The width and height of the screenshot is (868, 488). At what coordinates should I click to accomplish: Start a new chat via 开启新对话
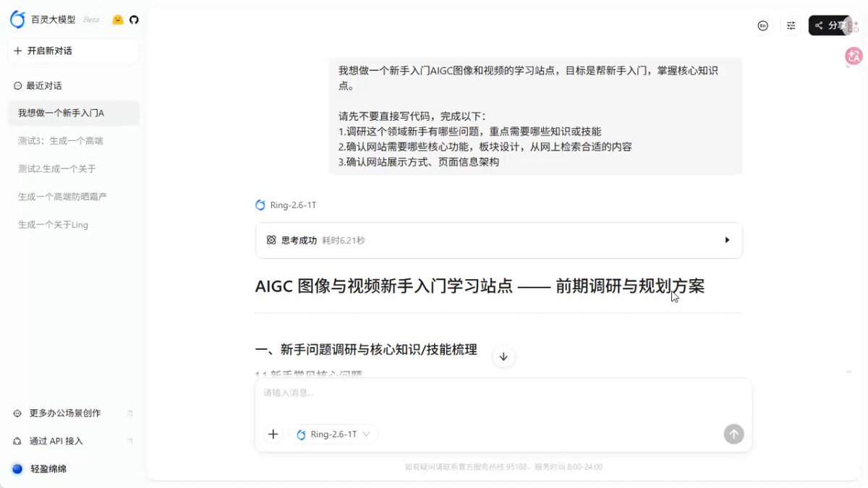pyautogui.click(x=73, y=51)
